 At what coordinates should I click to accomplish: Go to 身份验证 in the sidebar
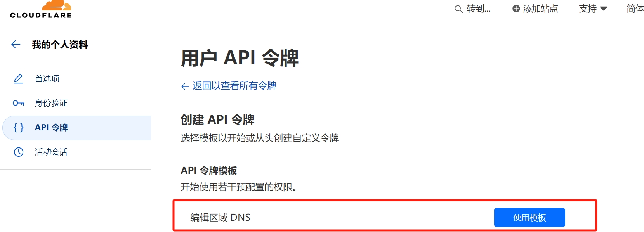(x=51, y=103)
